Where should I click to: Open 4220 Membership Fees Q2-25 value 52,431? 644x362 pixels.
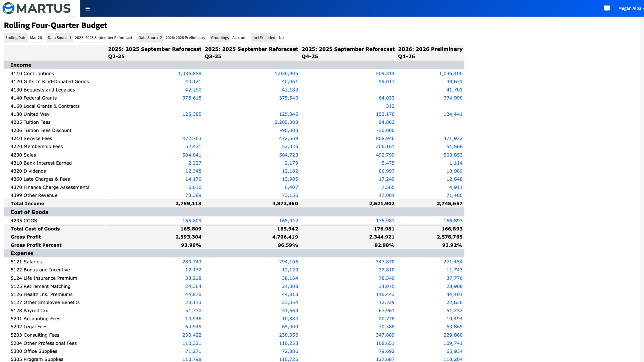(x=193, y=147)
